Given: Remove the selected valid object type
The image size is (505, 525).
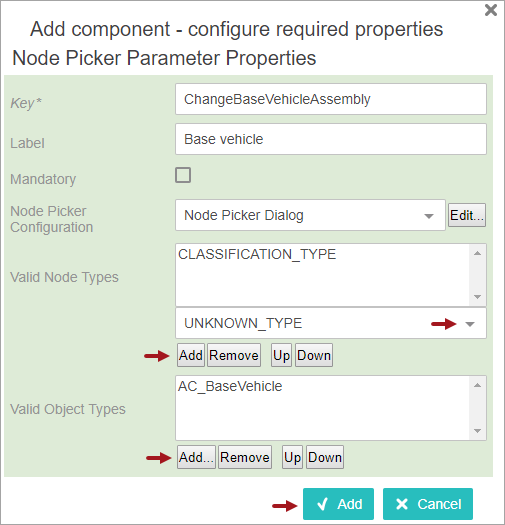Looking at the screenshot, I should click(x=245, y=457).
